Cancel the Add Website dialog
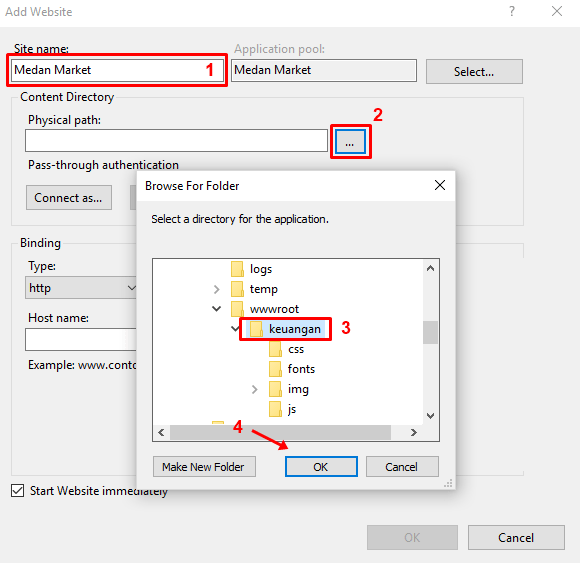Image resolution: width=580 pixels, height=563 pixels. pos(516,537)
